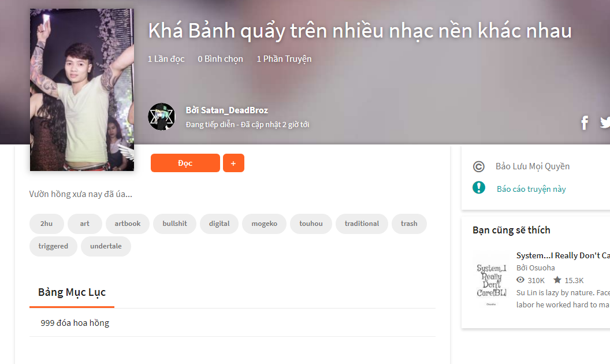Select the traditional tag

[x=362, y=224]
